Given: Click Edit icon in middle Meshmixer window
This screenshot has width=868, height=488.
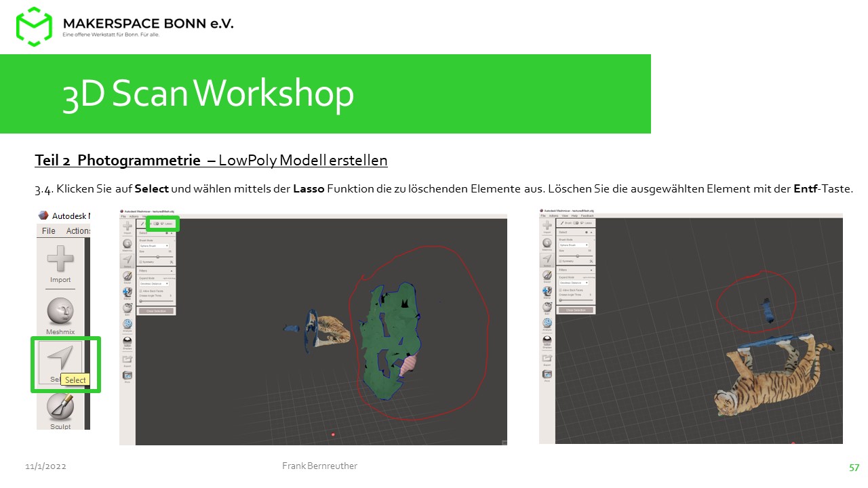Looking at the screenshot, I should (x=127, y=307).
